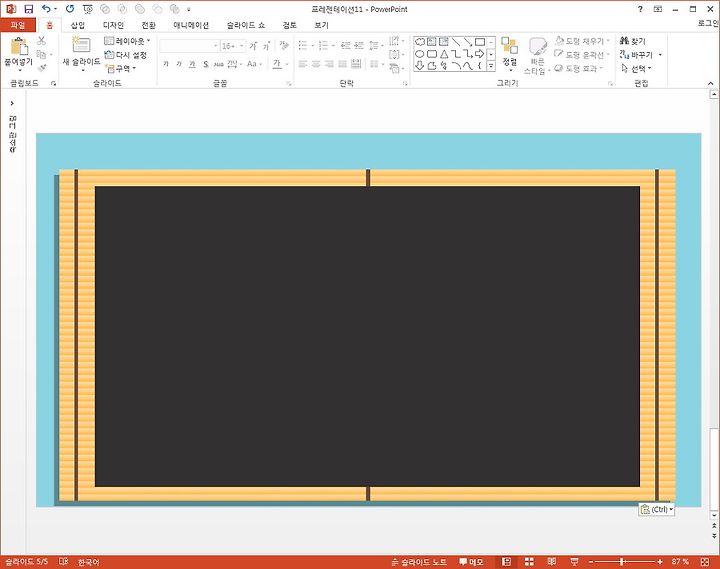Undo the last action
Image resolution: width=720 pixels, height=569 pixels.
click(x=46, y=9)
